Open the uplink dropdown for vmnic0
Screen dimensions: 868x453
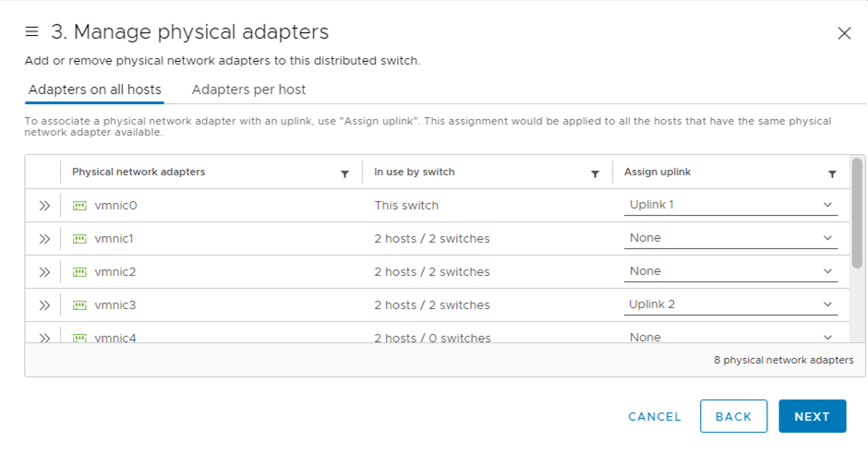(730, 205)
